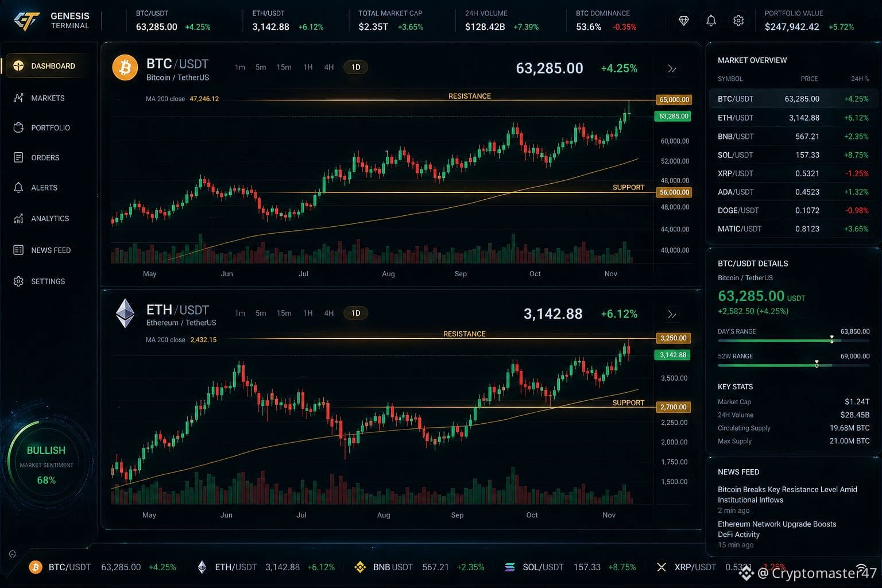Screen dimensions: 882x588
Task: Select XRP/USDT row in Market Overview
Action: pos(793,173)
